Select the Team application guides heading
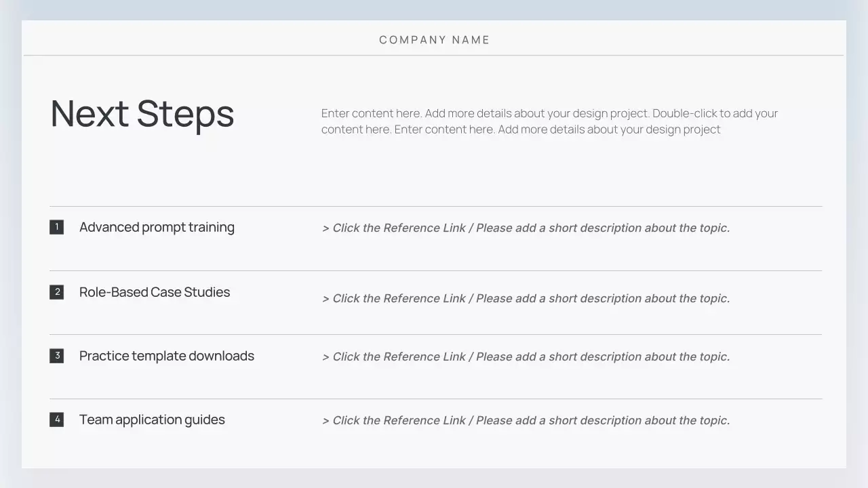868x488 pixels. pyautogui.click(x=152, y=420)
